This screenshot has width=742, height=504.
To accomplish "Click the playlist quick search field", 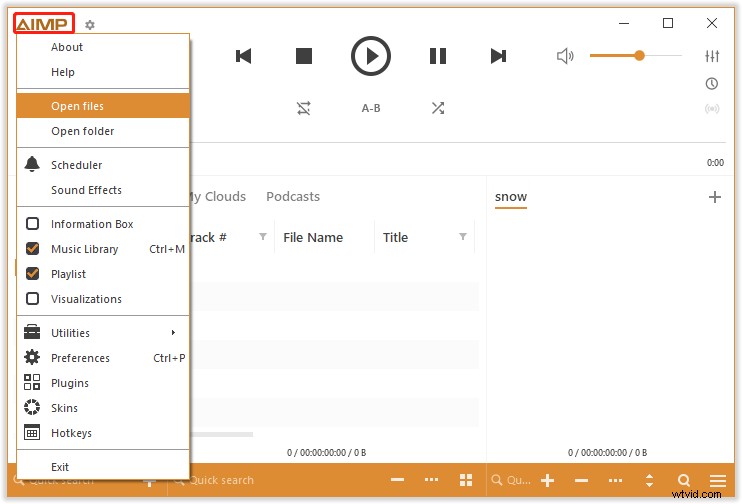I will pos(512,480).
